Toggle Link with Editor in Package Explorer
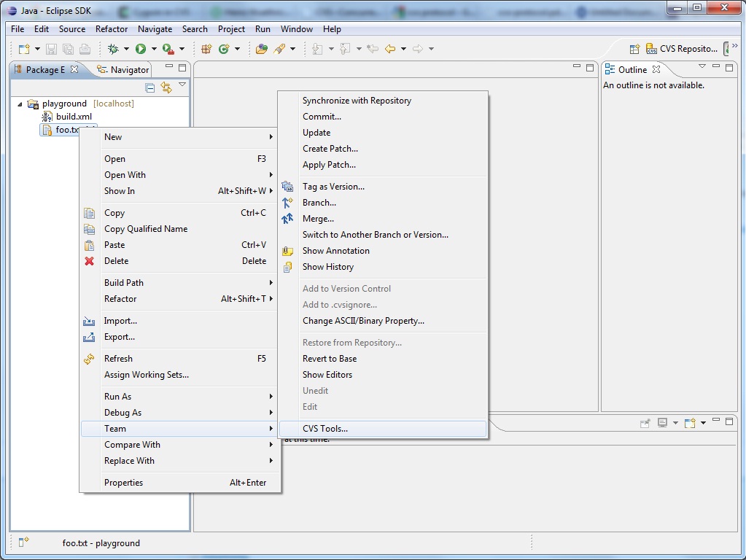The width and height of the screenshot is (746, 560). [x=166, y=87]
